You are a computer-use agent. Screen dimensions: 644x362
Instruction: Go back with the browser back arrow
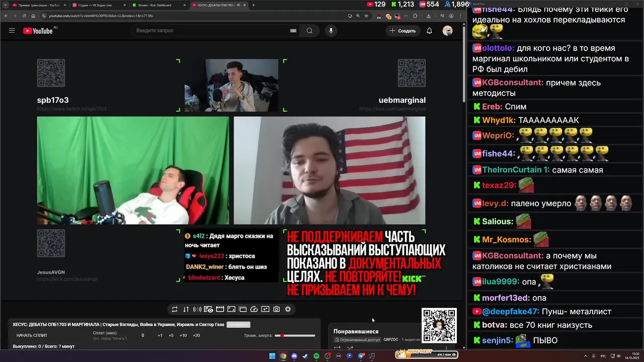pos(6,16)
